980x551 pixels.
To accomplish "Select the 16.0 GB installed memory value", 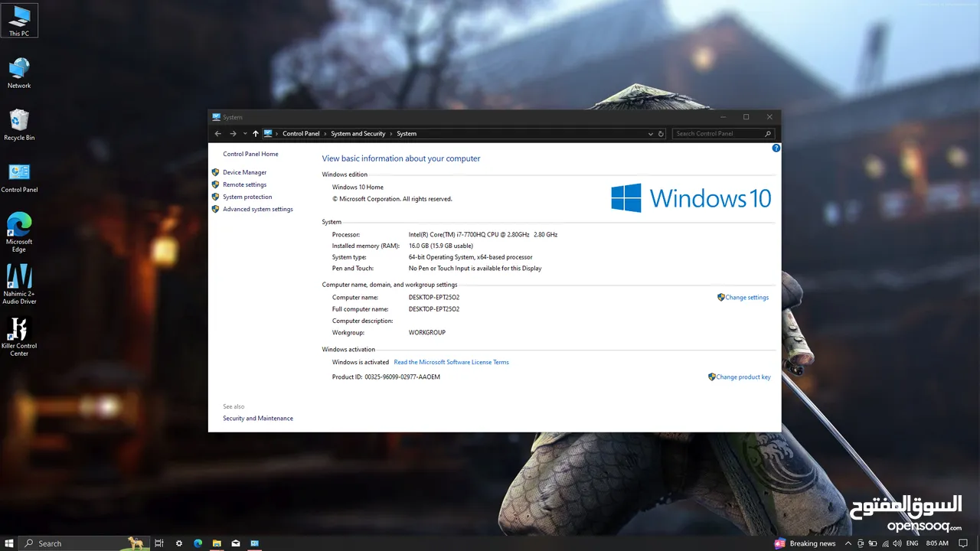I will click(441, 246).
